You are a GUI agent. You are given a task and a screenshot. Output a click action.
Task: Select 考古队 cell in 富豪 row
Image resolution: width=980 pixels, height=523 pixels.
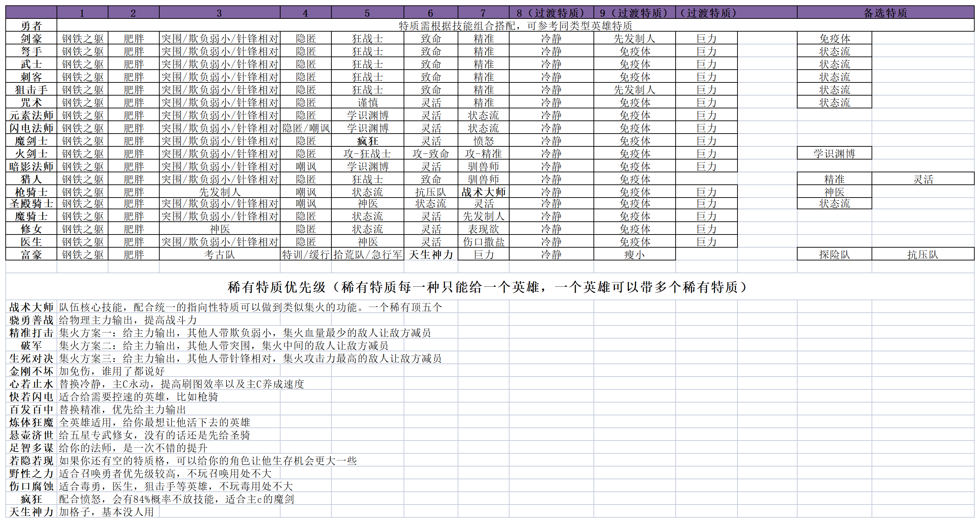click(219, 254)
